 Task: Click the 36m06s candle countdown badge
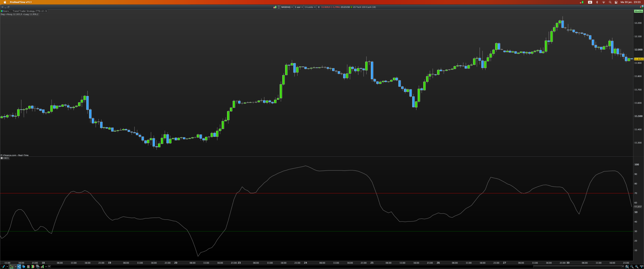(x=638, y=11)
